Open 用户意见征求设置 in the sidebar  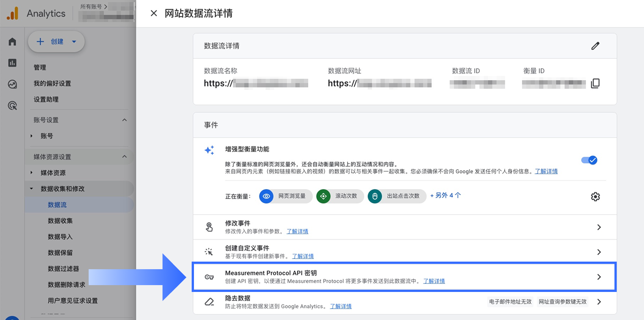point(73,301)
